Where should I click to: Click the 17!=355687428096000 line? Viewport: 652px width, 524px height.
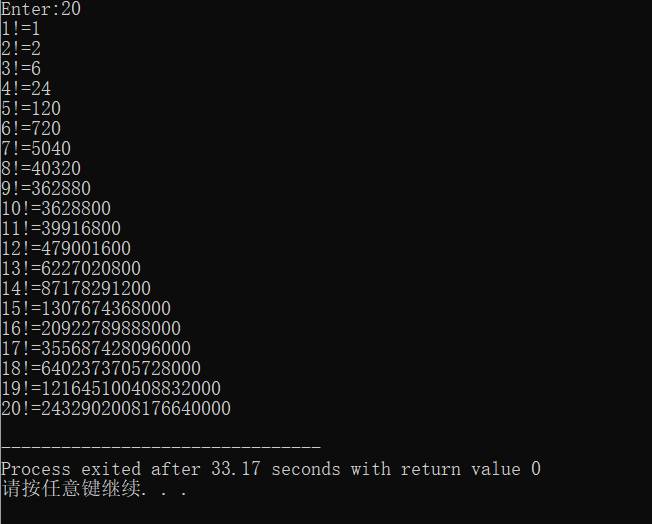pos(96,348)
